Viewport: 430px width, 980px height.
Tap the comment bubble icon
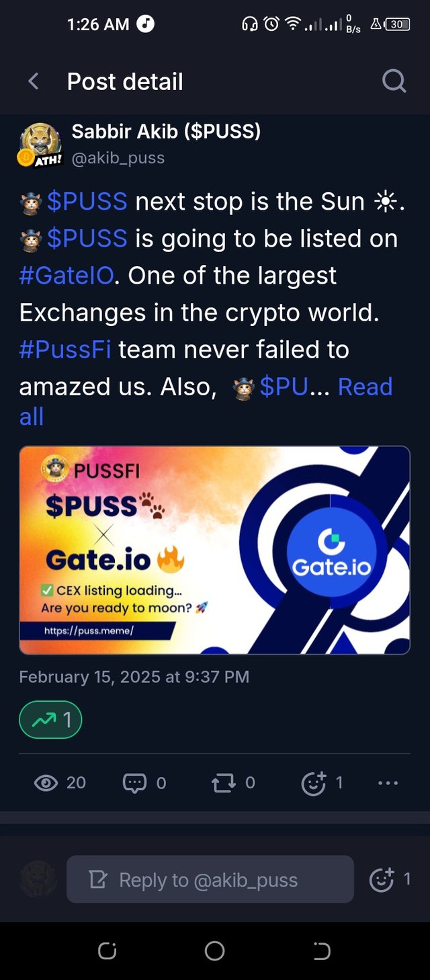[x=134, y=782]
